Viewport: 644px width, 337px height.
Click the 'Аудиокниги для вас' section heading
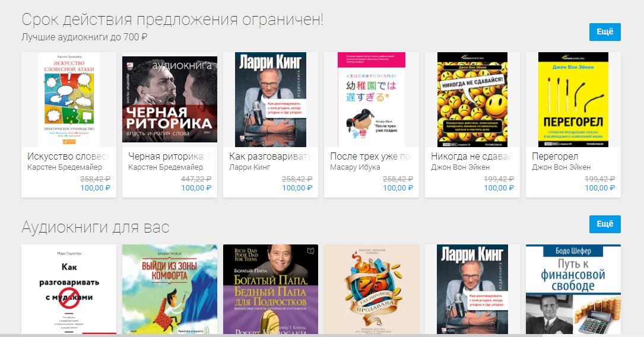pyautogui.click(x=96, y=227)
